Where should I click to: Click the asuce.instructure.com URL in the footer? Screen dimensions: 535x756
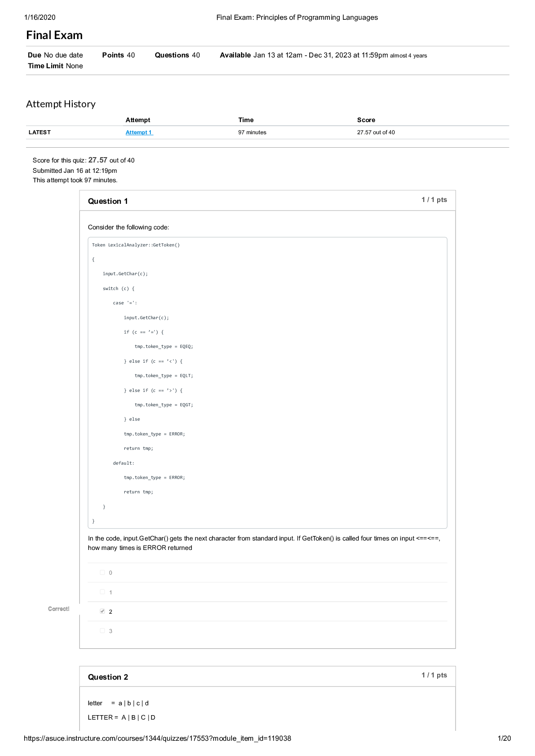coord(157,738)
